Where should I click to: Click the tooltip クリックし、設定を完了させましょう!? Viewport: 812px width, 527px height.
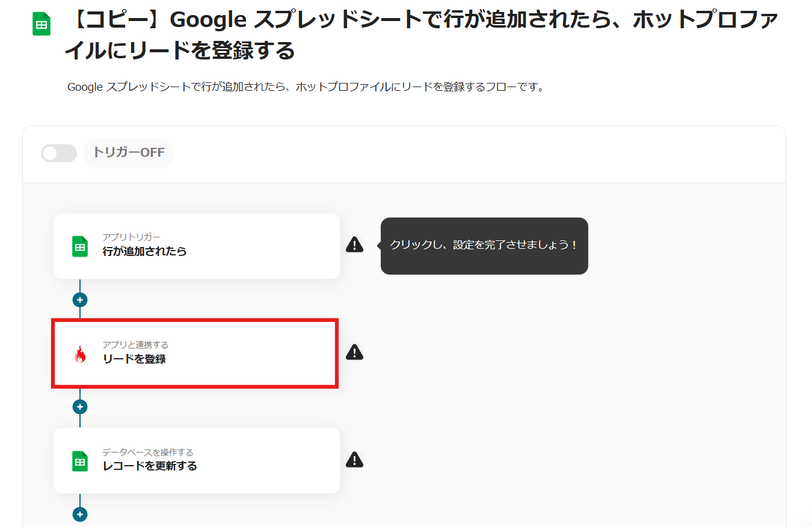tap(484, 245)
